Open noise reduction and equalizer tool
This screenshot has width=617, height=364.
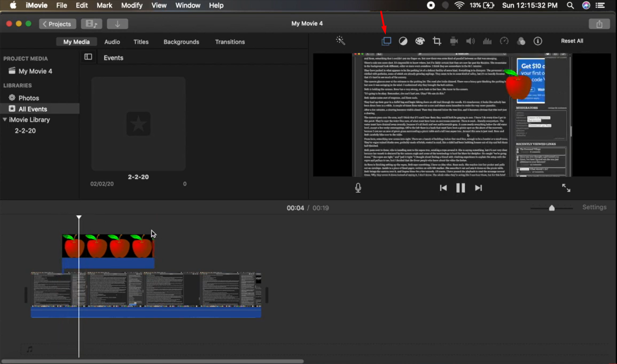pyautogui.click(x=487, y=41)
